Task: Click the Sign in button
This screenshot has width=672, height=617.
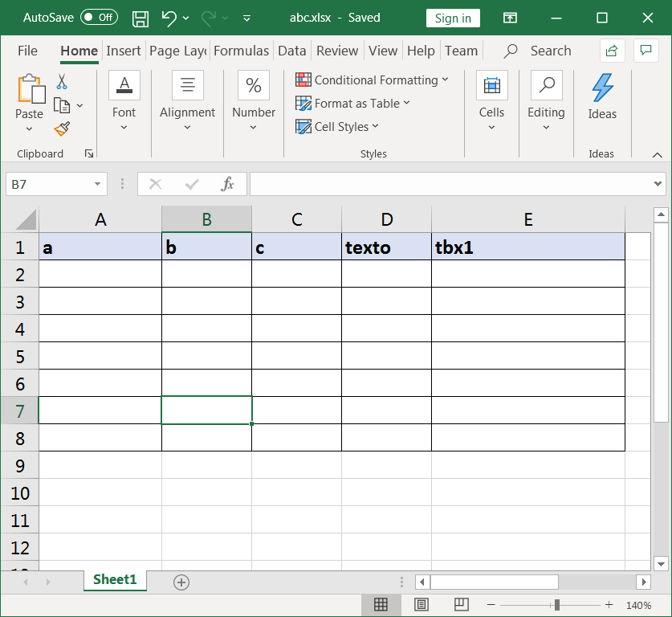Action: [453, 18]
